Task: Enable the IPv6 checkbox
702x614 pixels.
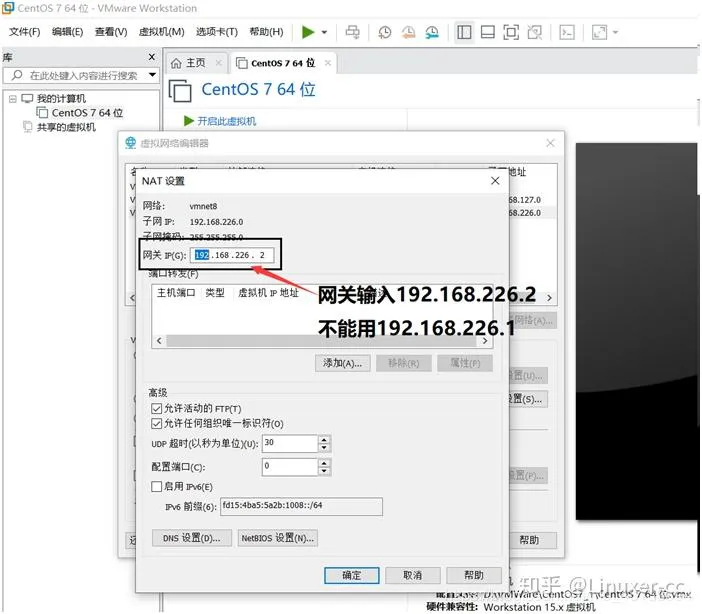Action: tap(156, 487)
